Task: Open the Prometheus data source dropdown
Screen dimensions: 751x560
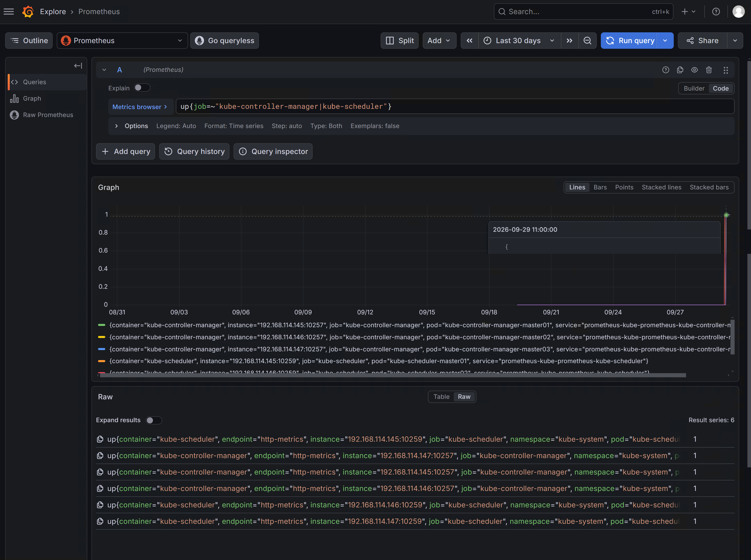Action: click(122, 41)
